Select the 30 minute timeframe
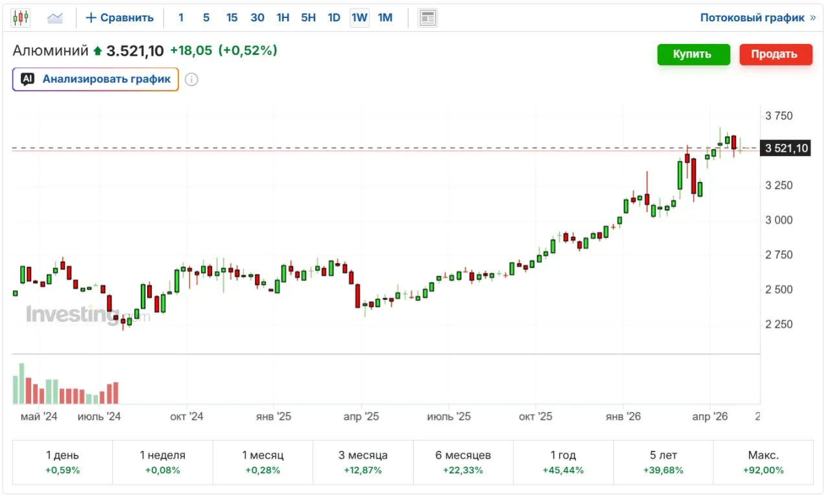830x504 pixels. (x=257, y=17)
